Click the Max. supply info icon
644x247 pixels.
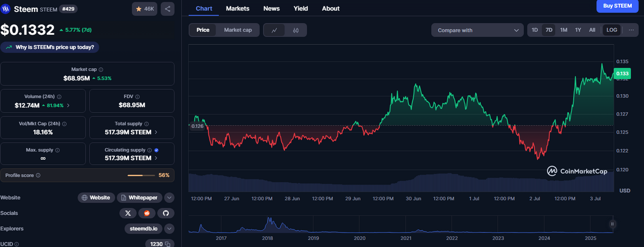57,150
